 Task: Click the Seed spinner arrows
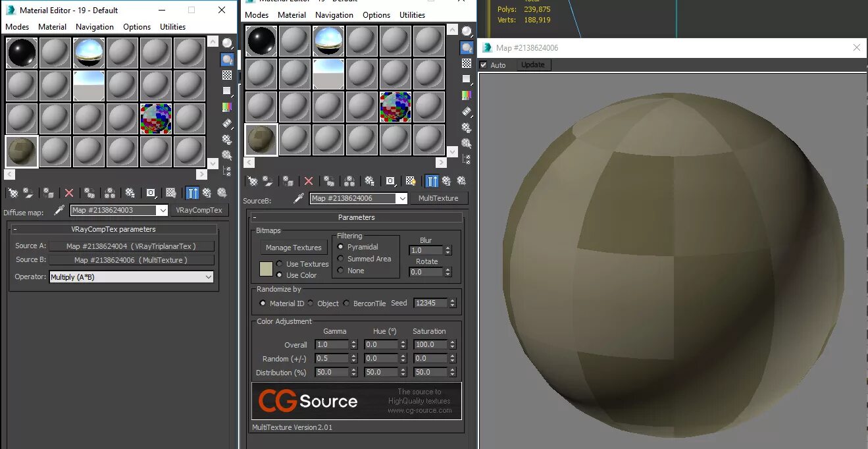(x=452, y=303)
